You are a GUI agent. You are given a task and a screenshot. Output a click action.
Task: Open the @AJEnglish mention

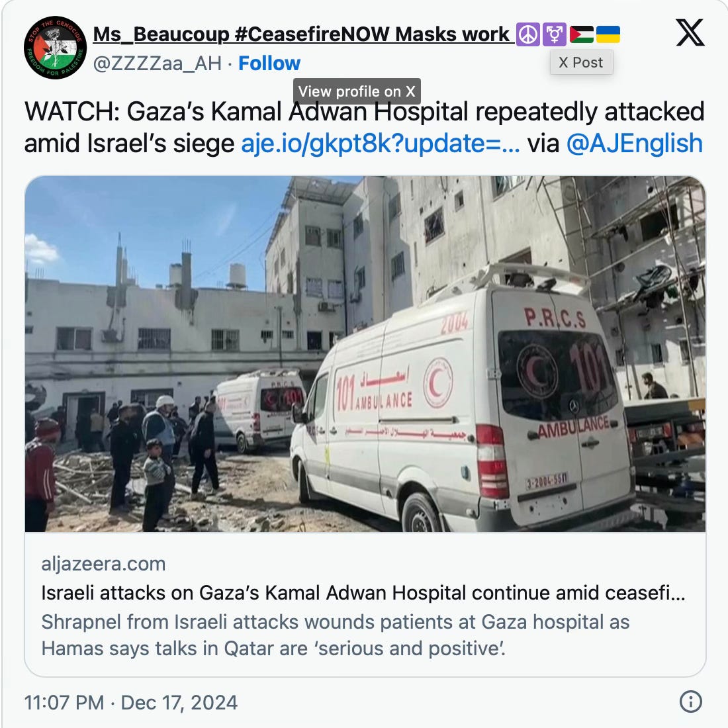coord(634,143)
